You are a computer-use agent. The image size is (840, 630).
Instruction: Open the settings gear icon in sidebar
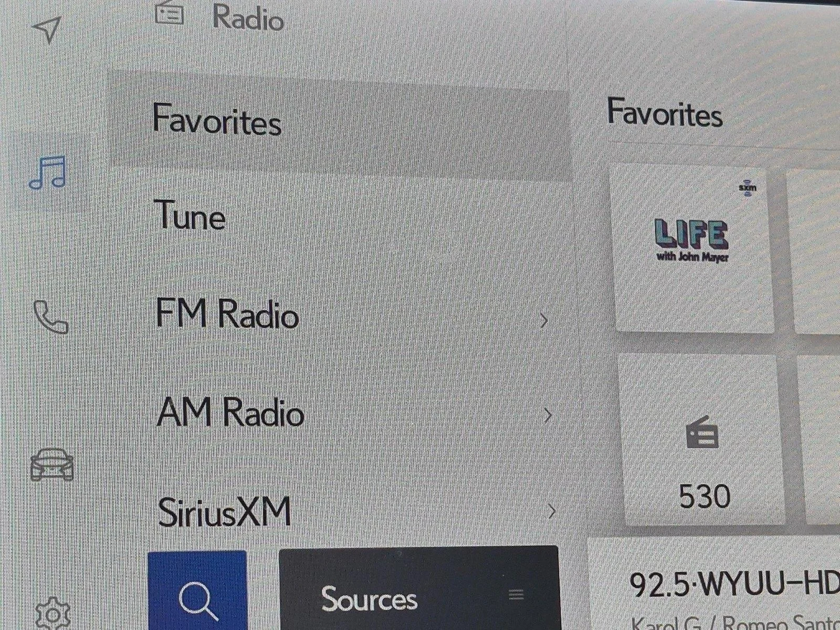(52, 613)
